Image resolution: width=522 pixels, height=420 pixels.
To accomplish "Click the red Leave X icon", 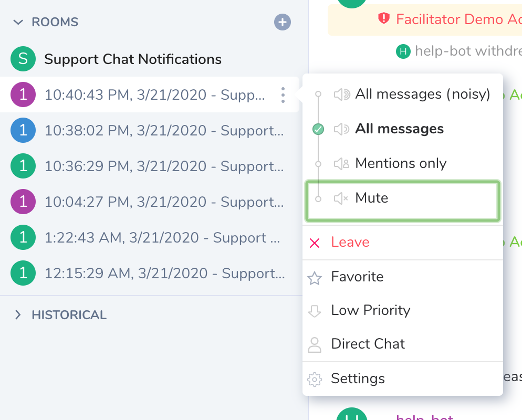I will coord(315,243).
